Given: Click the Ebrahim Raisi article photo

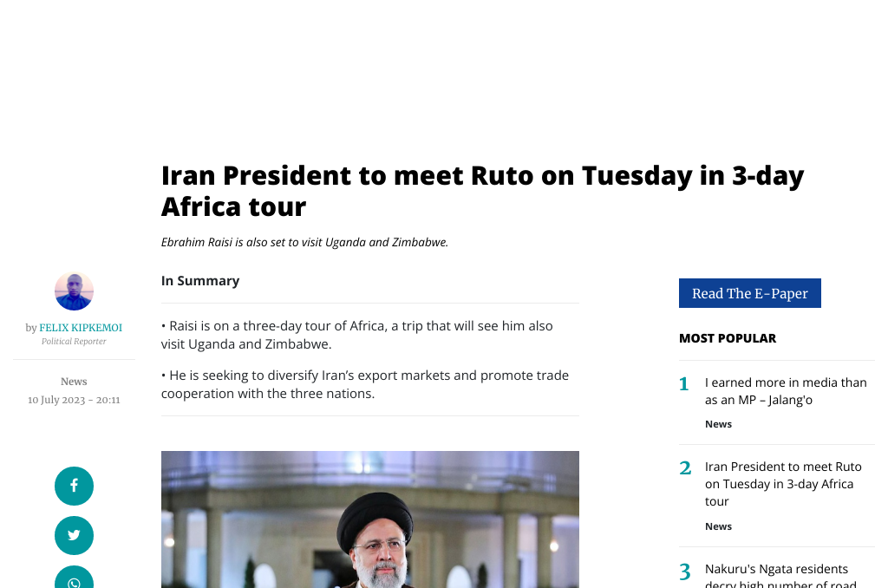Looking at the screenshot, I should click(369, 519).
